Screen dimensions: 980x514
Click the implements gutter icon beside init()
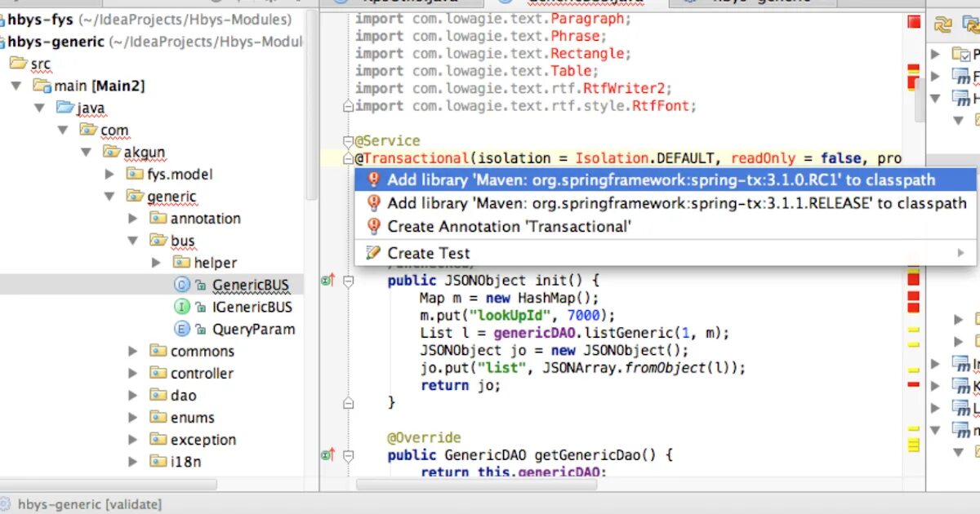tap(327, 281)
